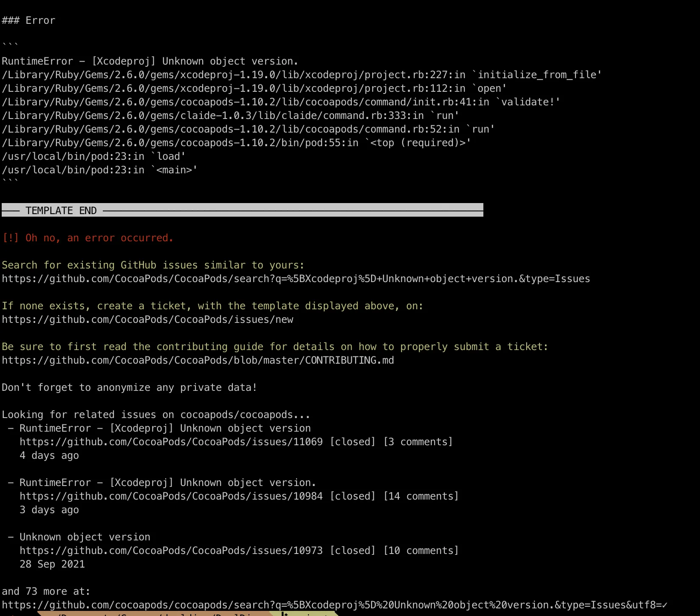Image resolution: width=700 pixels, height=616 pixels.
Task: Click 'Be sure to first read the contributing guide' line
Action: pyautogui.click(x=275, y=347)
